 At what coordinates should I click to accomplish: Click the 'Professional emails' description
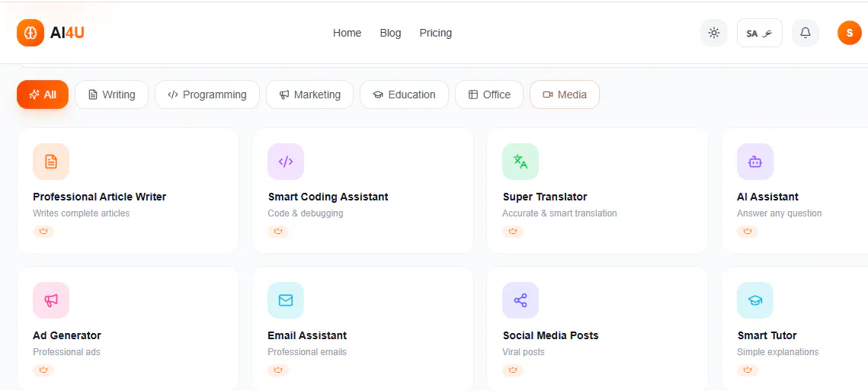(307, 351)
